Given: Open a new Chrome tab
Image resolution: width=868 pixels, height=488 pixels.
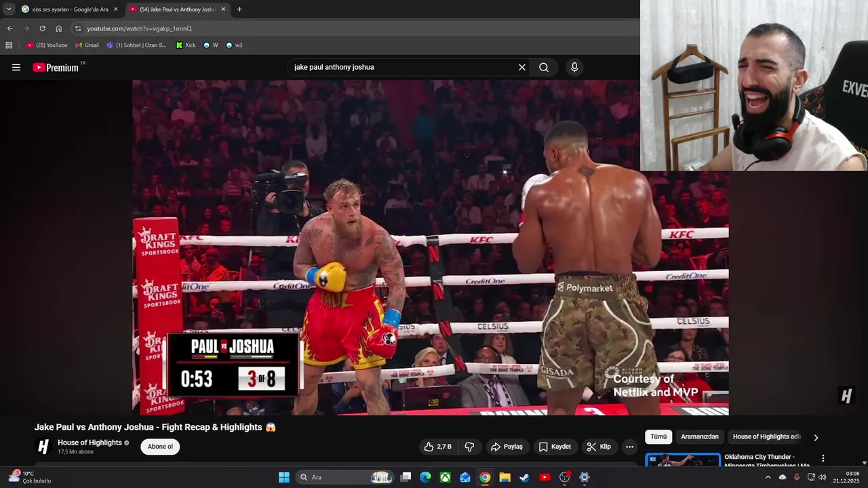Looking at the screenshot, I should [x=239, y=9].
